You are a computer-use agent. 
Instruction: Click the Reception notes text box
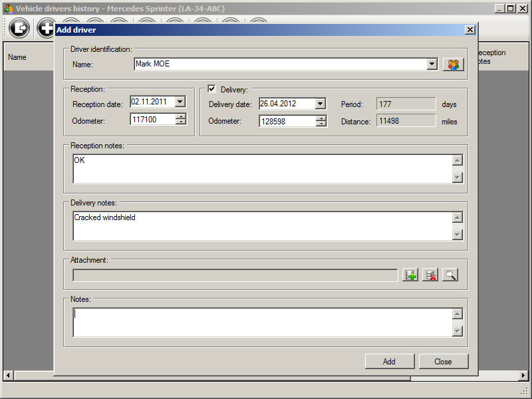pyautogui.click(x=259, y=168)
